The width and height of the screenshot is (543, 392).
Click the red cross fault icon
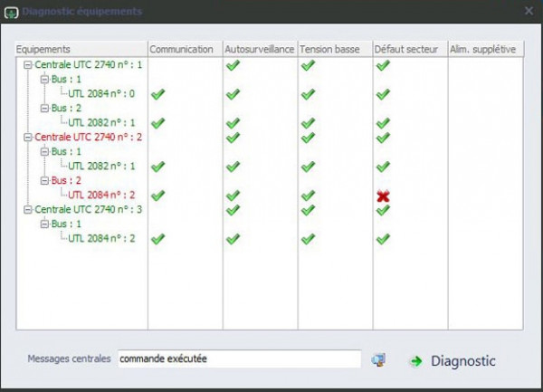pyautogui.click(x=383, y=196)
